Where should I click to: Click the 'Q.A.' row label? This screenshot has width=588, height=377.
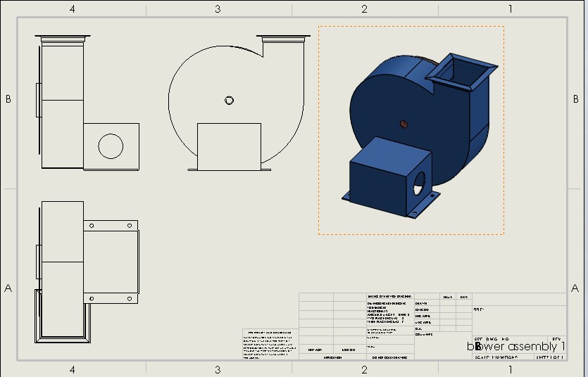click(418, 328)
